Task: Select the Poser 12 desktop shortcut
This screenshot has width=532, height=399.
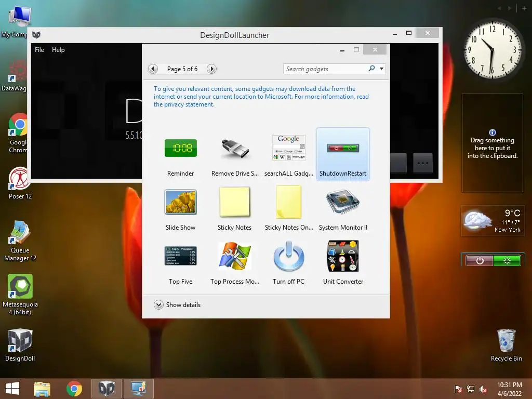Action: [20, 183]
